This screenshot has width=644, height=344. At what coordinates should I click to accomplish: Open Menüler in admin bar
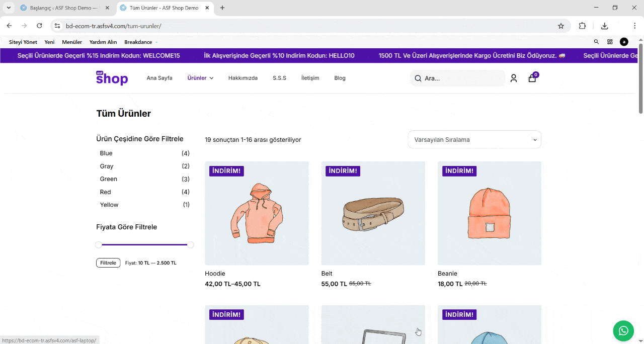pos(72,42)
